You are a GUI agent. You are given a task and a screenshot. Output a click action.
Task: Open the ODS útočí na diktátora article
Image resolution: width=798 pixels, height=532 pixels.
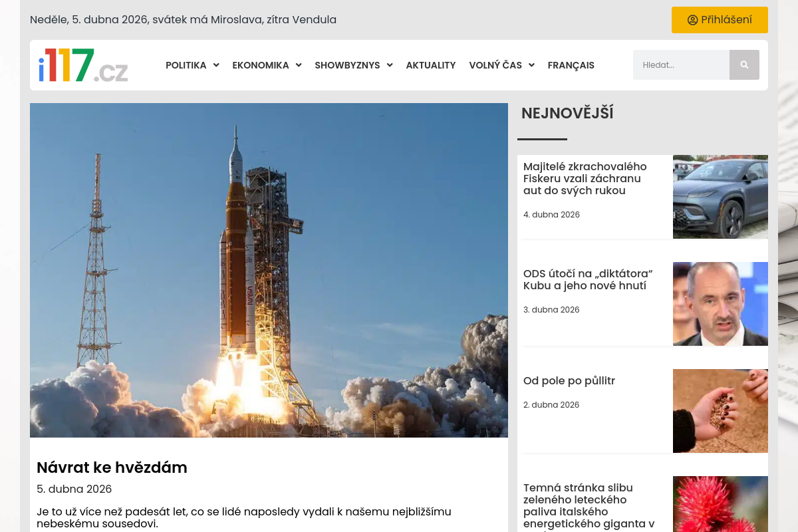[587, 280]
